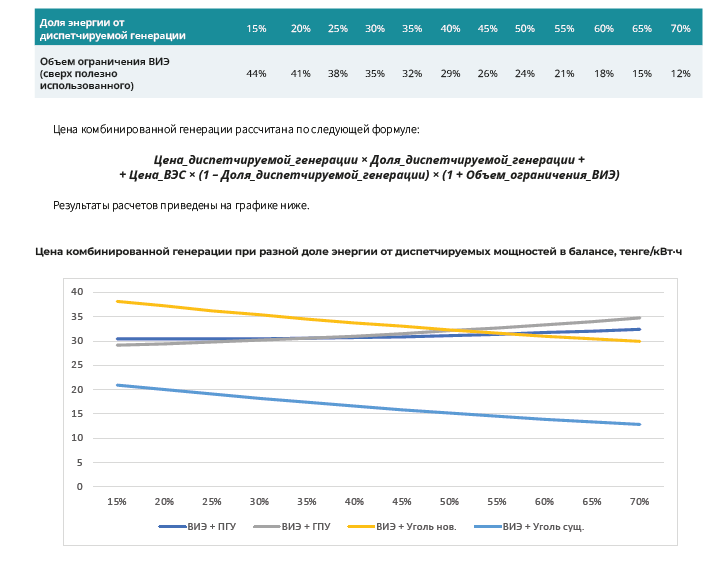Image resolution: width=728 pixels, height=562 pixels.
Task: Click the sentence 'Результаты расчетов приведены на графике ниже'
Action: pos(181,205)
